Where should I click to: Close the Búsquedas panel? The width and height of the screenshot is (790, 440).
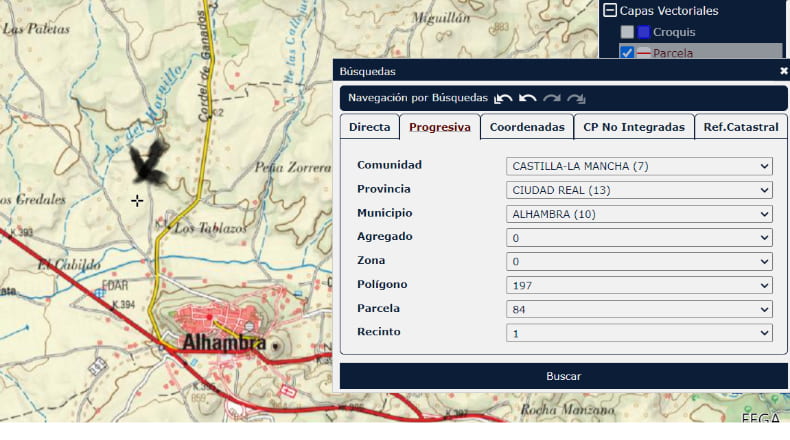click(783, 71)
